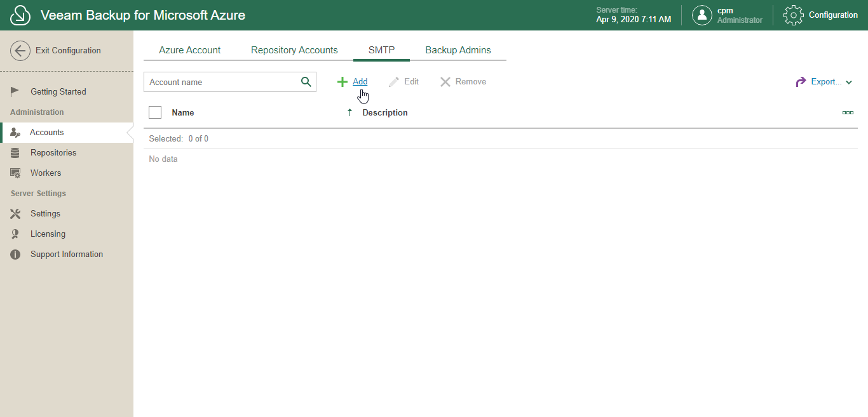Switch to the Repository Accounts tab
The width and height of the screenshot is (868, 417).
(x=294, y=50)
